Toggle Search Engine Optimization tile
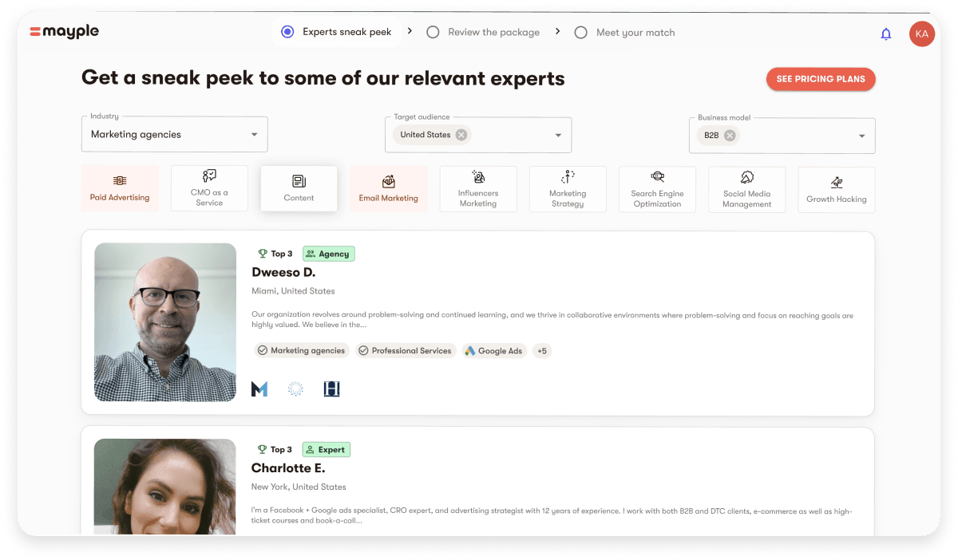 (x=657, y=189)
